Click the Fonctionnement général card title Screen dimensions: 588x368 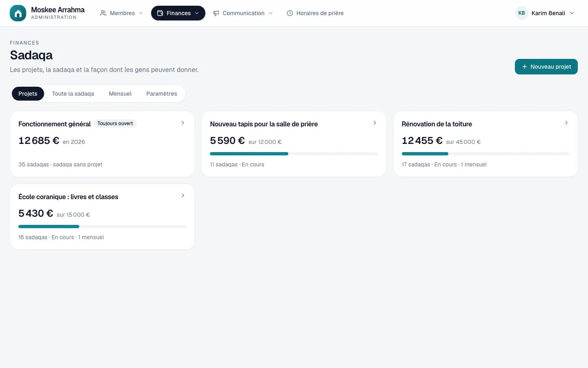(x=54, y=124)
